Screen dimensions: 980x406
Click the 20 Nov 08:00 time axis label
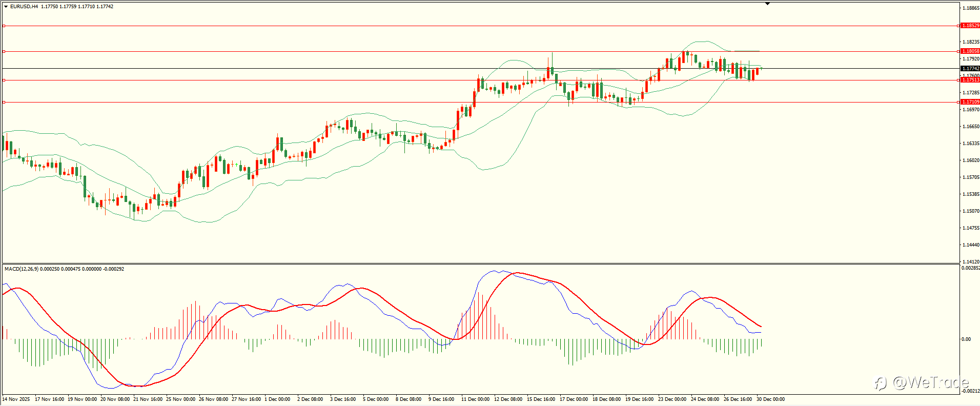pyautogui.click(x=115, y=399)
